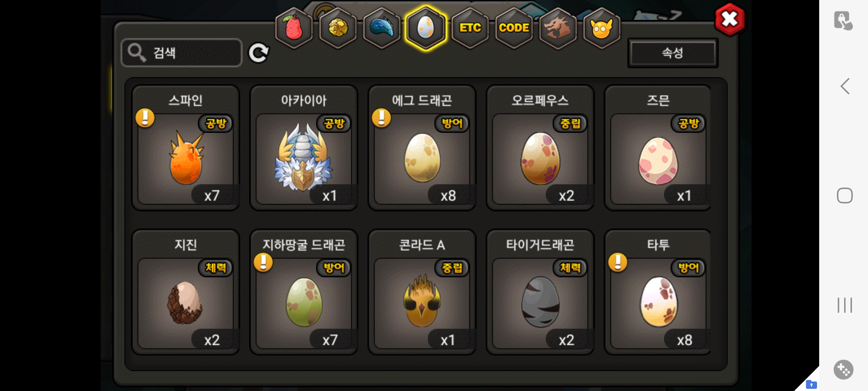Open the fruit food category tab
This screenshot has width=868, height=391.
[x=294, y=28]
